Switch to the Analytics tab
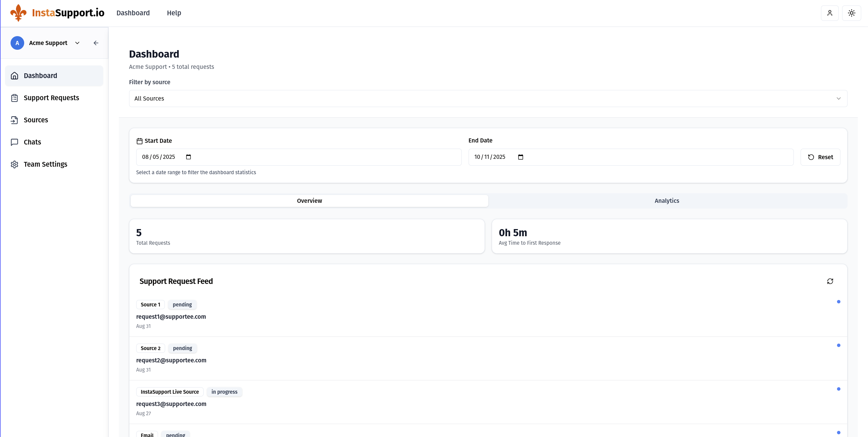Viewport: 868px width, 437px height. pyautogui.click(x=666, y=201)
